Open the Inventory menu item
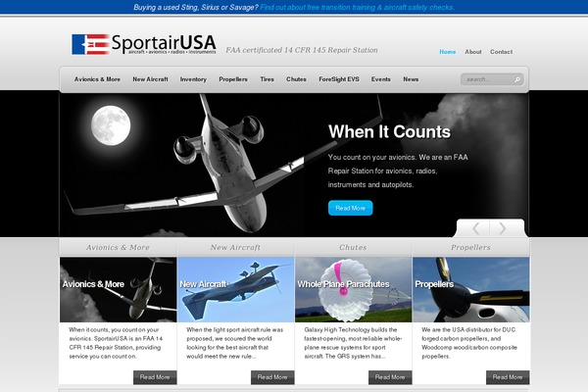Viewport: 588px width, 392px height. [x=193, y=79]
